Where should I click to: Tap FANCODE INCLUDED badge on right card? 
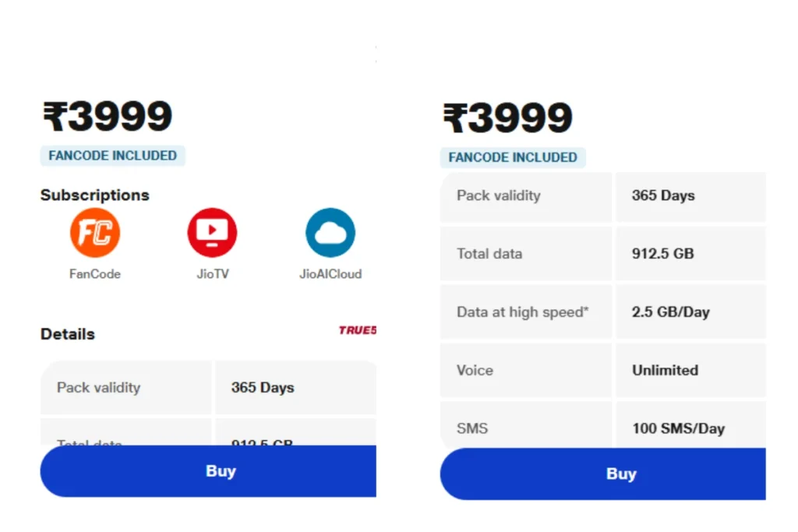tap(513, 157)
